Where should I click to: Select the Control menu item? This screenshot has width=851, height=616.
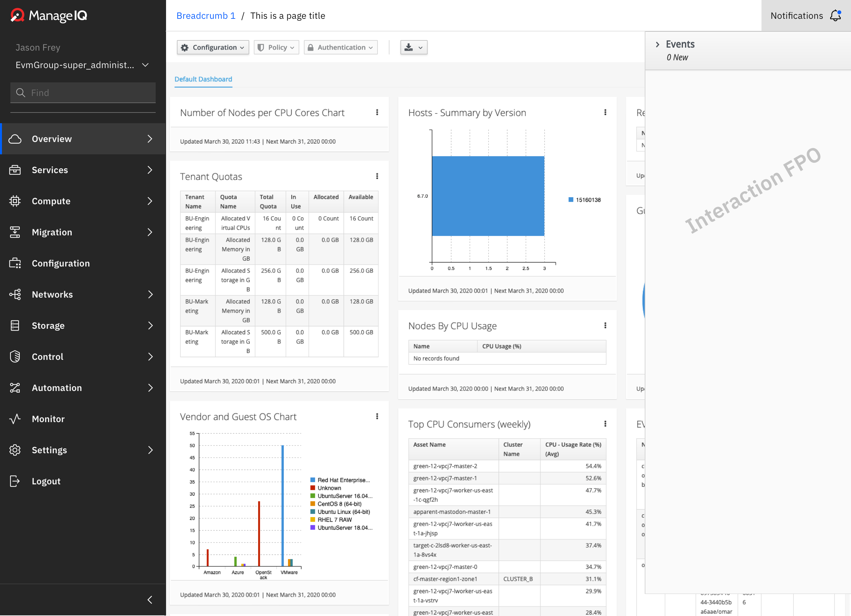(83, 357)
